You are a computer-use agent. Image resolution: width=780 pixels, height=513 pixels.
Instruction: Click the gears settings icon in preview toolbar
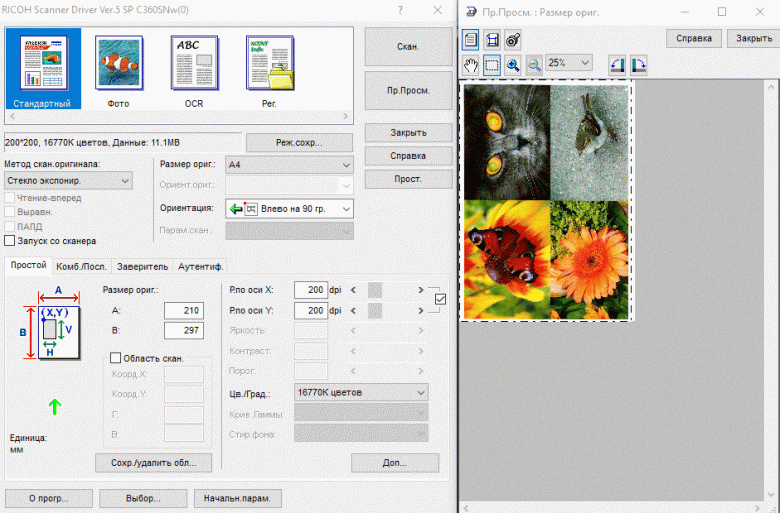[513, 40]
